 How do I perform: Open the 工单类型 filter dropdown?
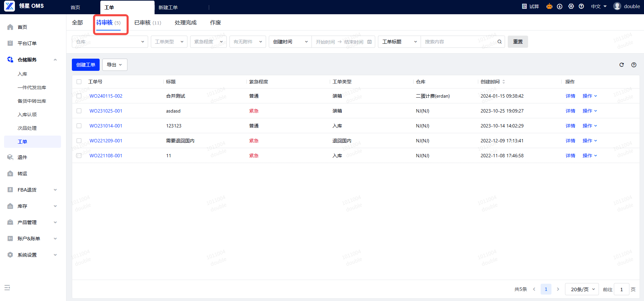[x=169, y=42]
